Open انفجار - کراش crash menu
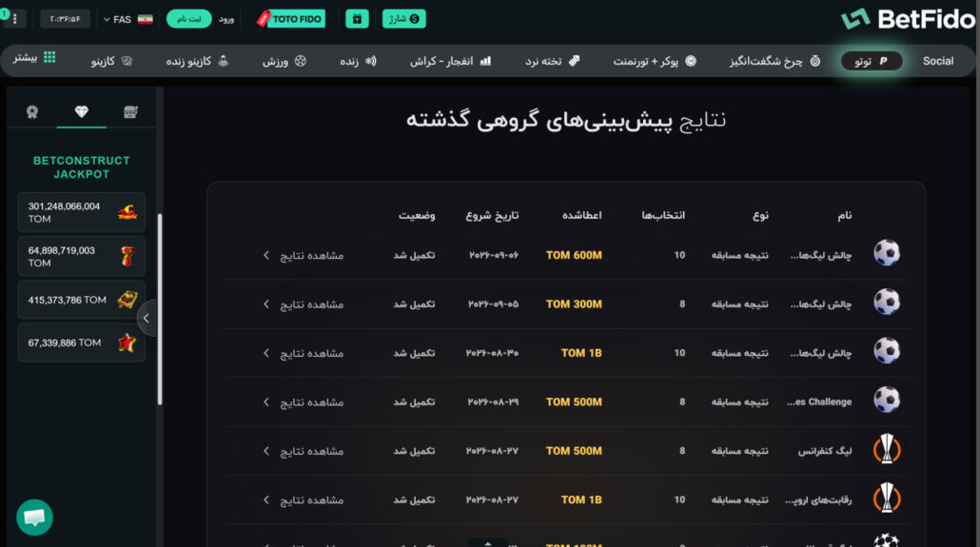Viewport: 980px width, 547px height. (450, 61)
